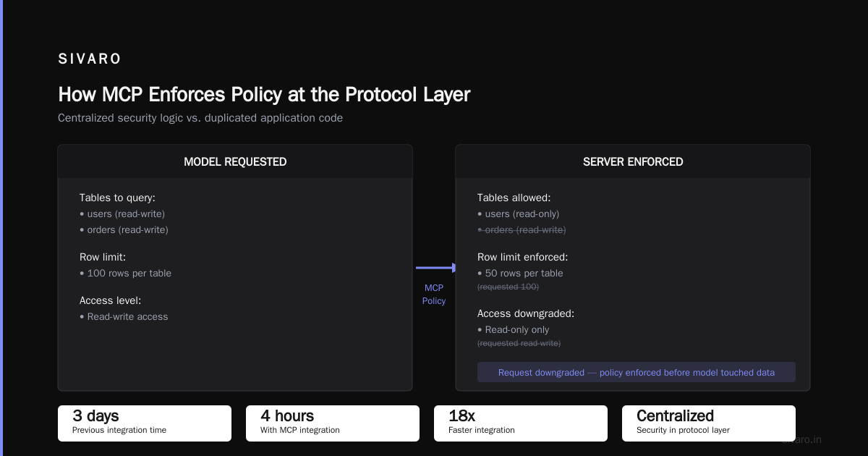The image size is (868, 456).
Task: Click the '18x' faster integration card
Action: point(521,423)
